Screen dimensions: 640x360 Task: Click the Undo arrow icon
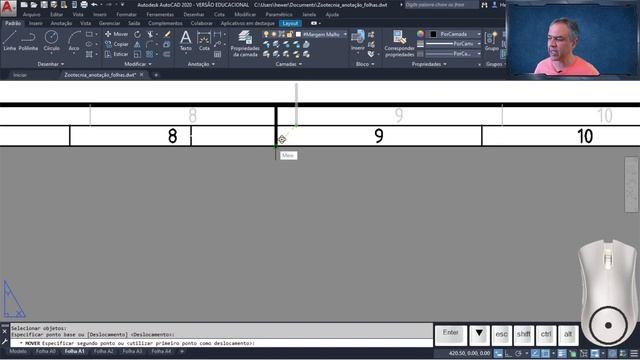pos(94,5)
